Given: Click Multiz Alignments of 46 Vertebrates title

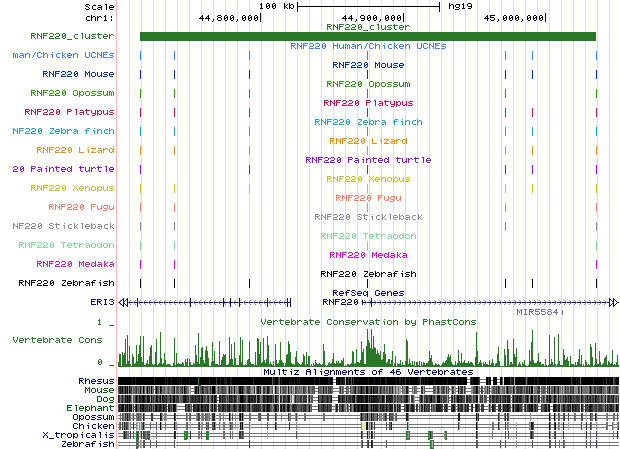Looking at the screenshot, I should pyautogui.click(x=367, y=371).
